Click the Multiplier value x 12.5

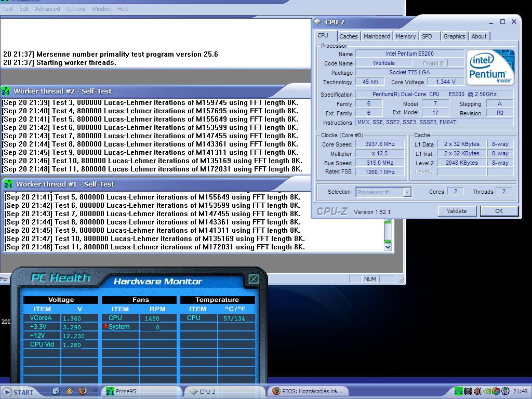pyautogui.click(x=380, y=154)
